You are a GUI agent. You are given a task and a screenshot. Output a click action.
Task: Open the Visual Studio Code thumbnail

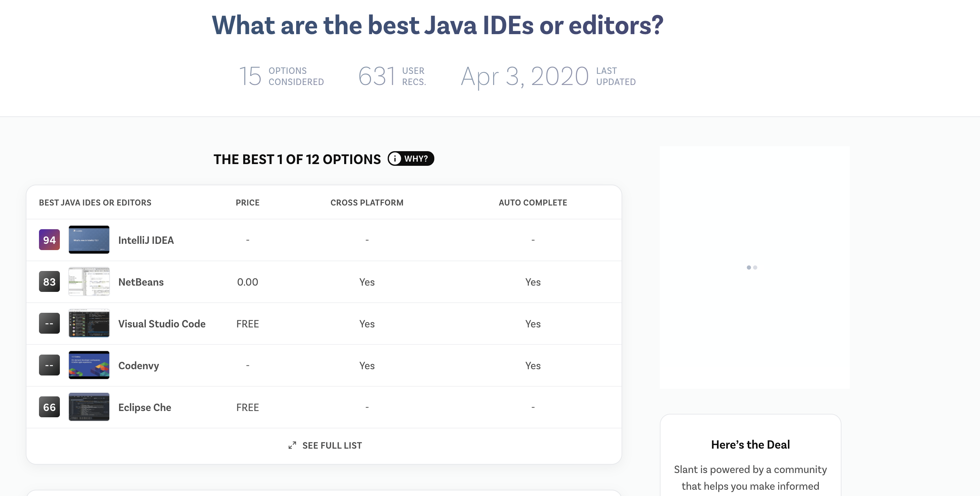coord(89,324)
